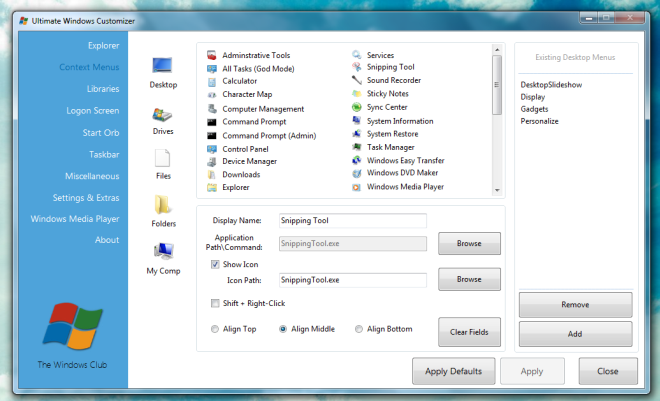
Task: Click the Calculator icon in list
Action: pyautogui.click(x=212, y=81)
